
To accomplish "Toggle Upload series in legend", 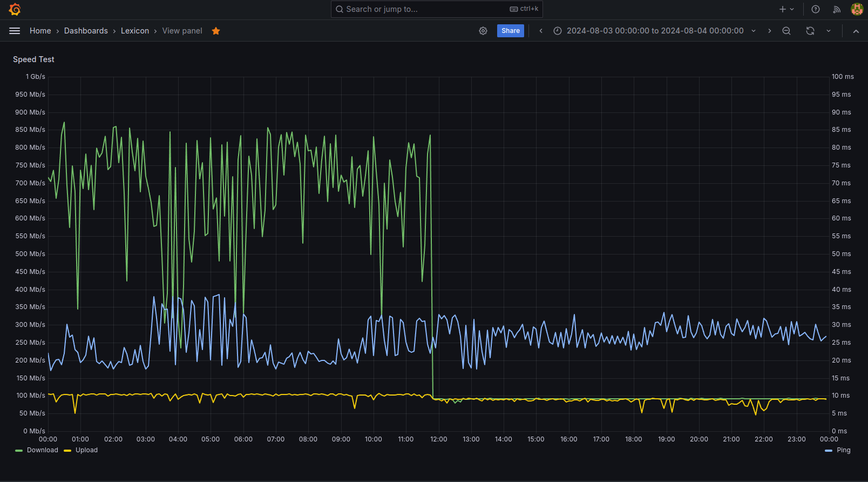I will coord(86,450).
